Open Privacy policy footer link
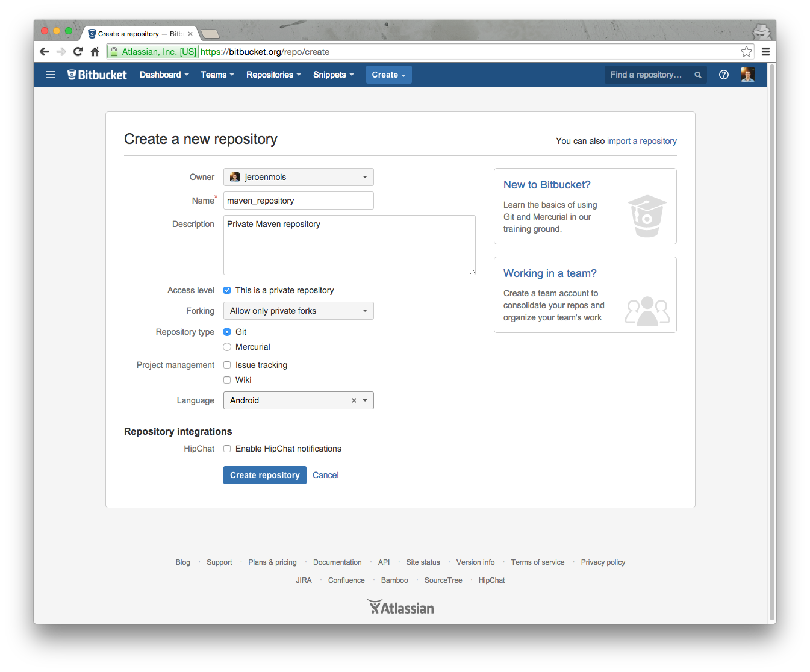 (x=603, y=562)
